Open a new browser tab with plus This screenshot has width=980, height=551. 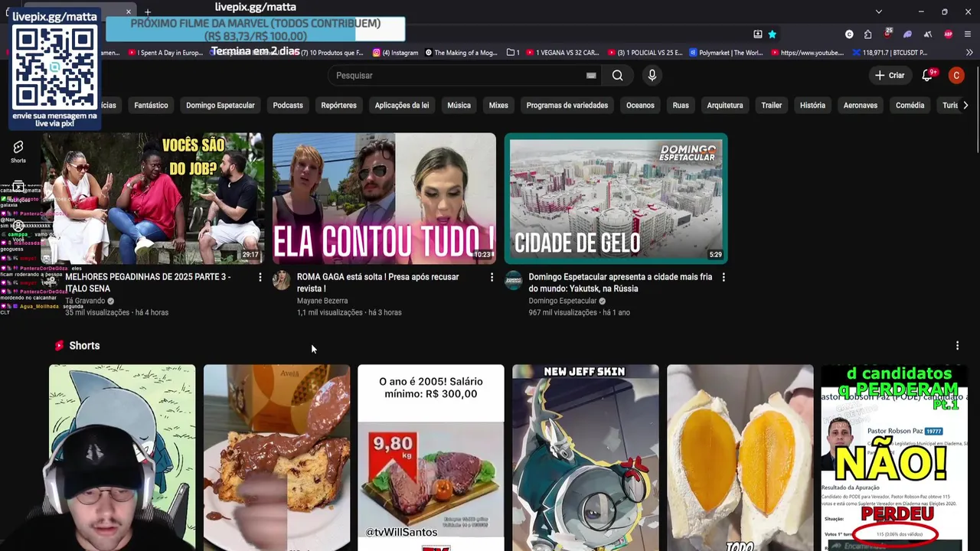(x=147, y=11)
